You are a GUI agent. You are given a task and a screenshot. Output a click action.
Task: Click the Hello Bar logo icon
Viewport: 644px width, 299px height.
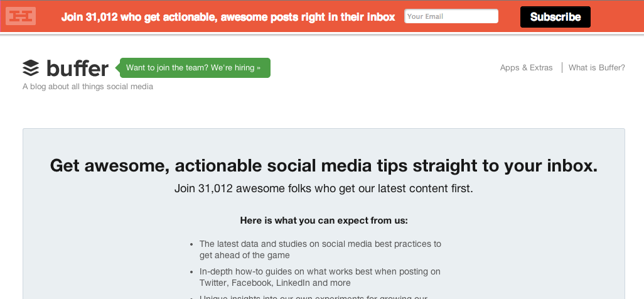tap(21, 16)
